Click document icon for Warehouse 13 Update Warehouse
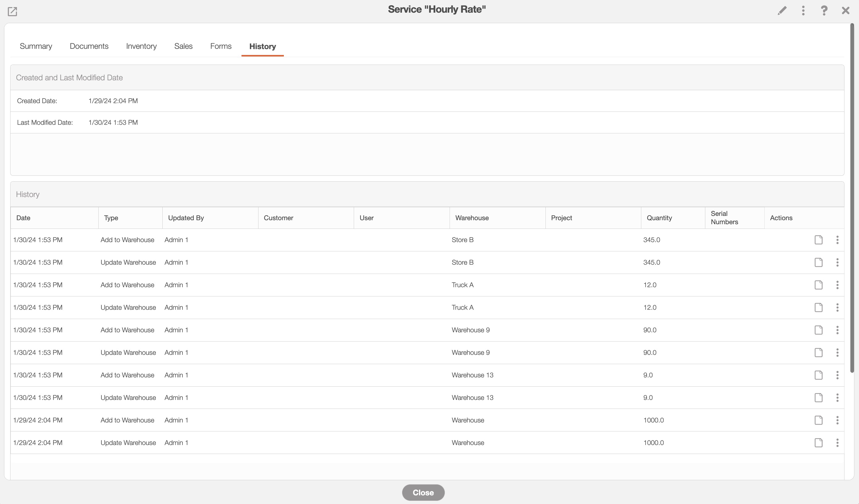This screenshot has height=504, width=859. point(818,397)
